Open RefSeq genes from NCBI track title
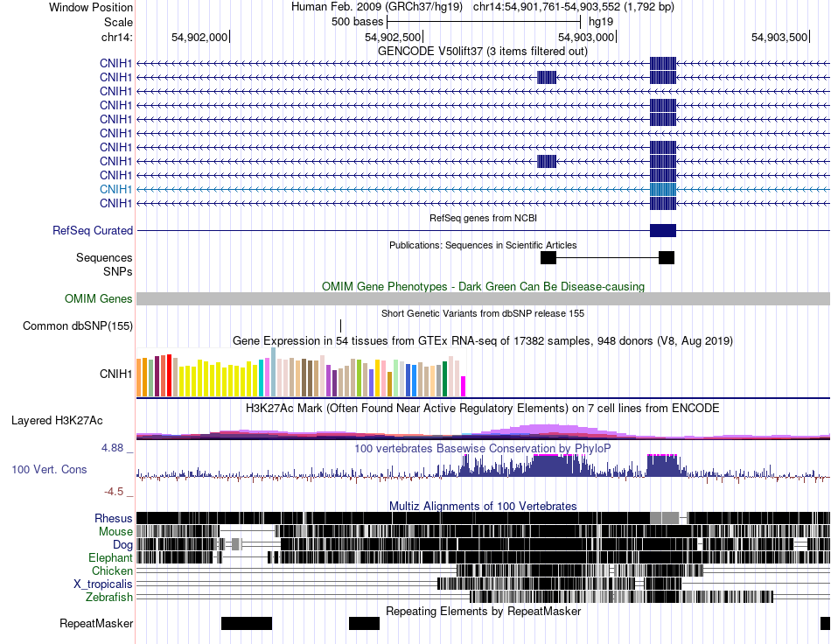The height and width of the screenshot is (644, 831). pos(484,218)
